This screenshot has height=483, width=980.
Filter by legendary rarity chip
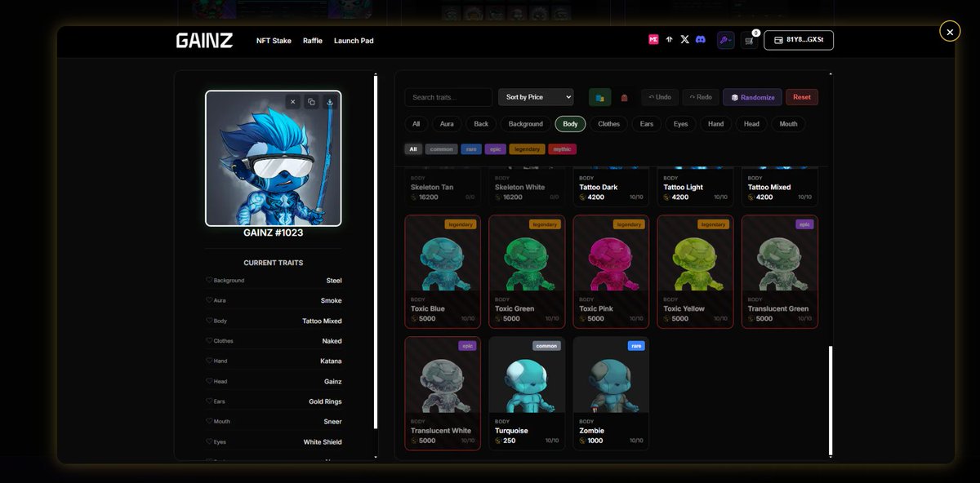[x=527, y=149]
